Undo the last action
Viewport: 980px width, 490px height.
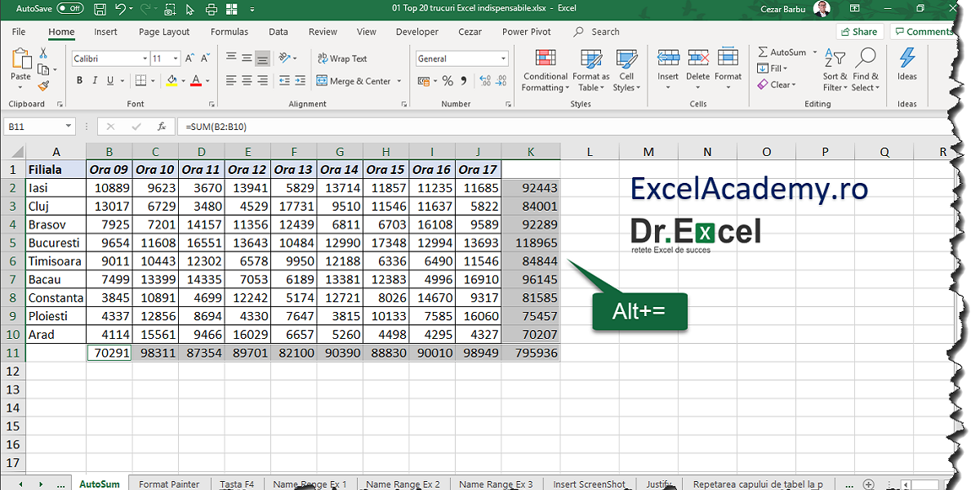(x=120, y=9)
